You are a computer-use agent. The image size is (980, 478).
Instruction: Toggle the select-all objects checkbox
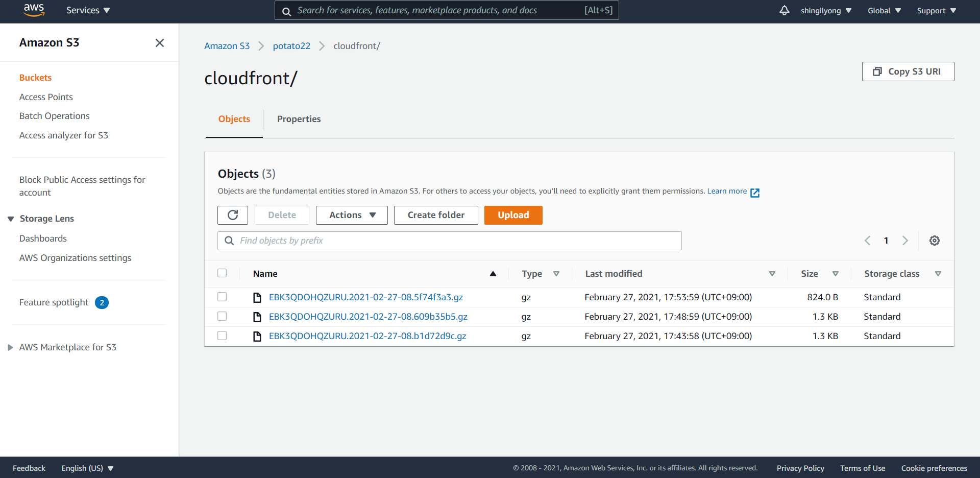click(222, 273)
